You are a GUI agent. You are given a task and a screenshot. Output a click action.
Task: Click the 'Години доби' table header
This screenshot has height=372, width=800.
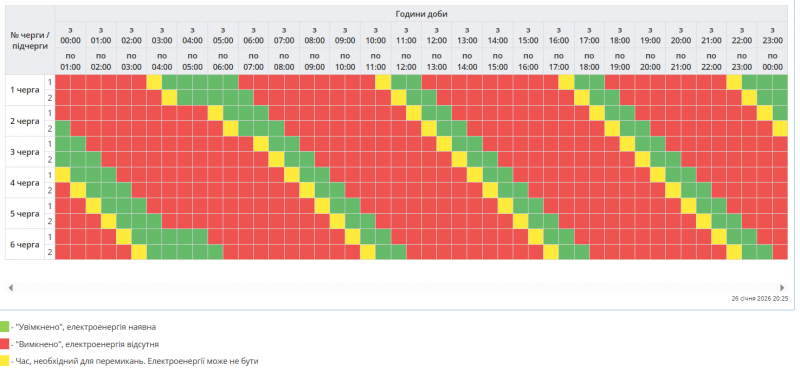(x=421, y=14)
